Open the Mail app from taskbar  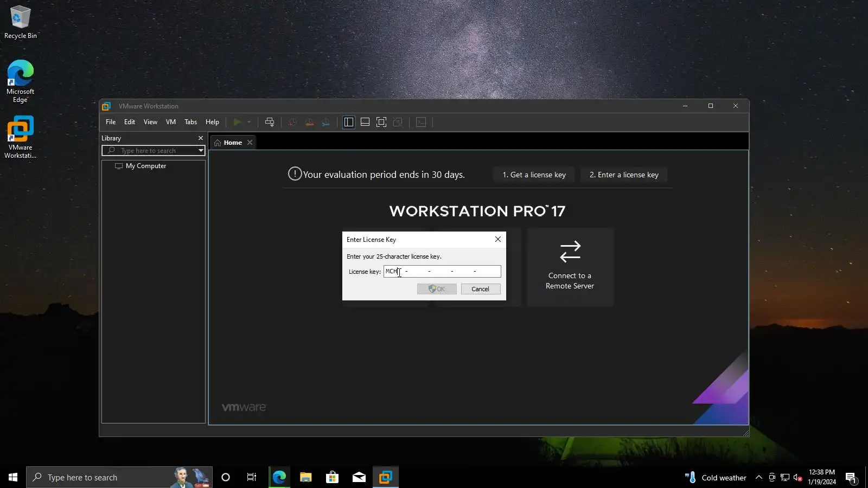click(359, 477)
